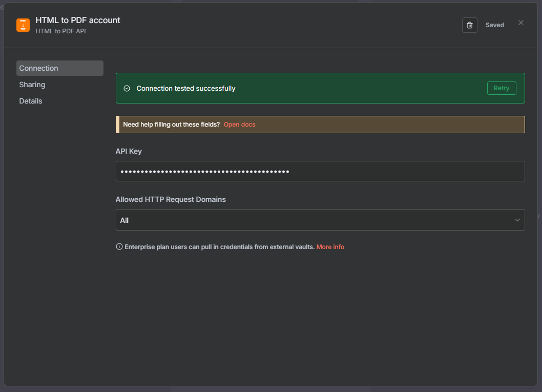Rename by clicking 'HTML to PDF account' title
The image size is (542, 392).
[x=78, y=20]
